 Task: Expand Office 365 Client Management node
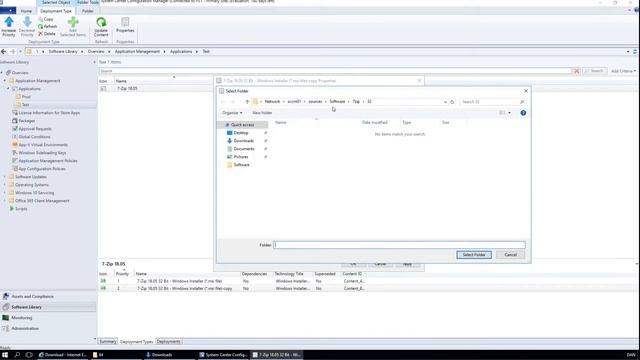pyautogui.click(x=5, y=201)
